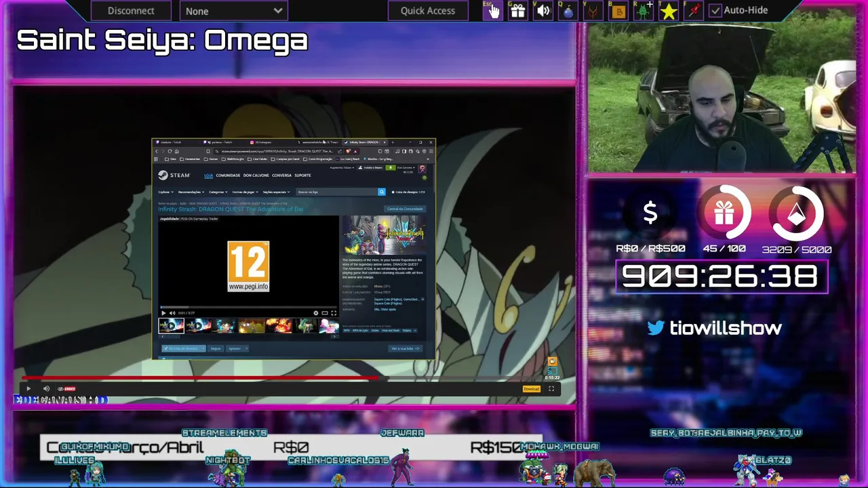Expand the Formas de jogar dropdown
868x488 pixels.
pos(245,192)
